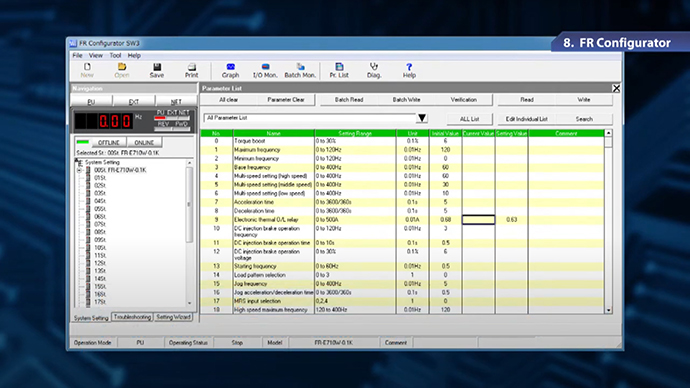Close the Parameter List panel
The image size is (690, 388).
[x=617, y=88]
